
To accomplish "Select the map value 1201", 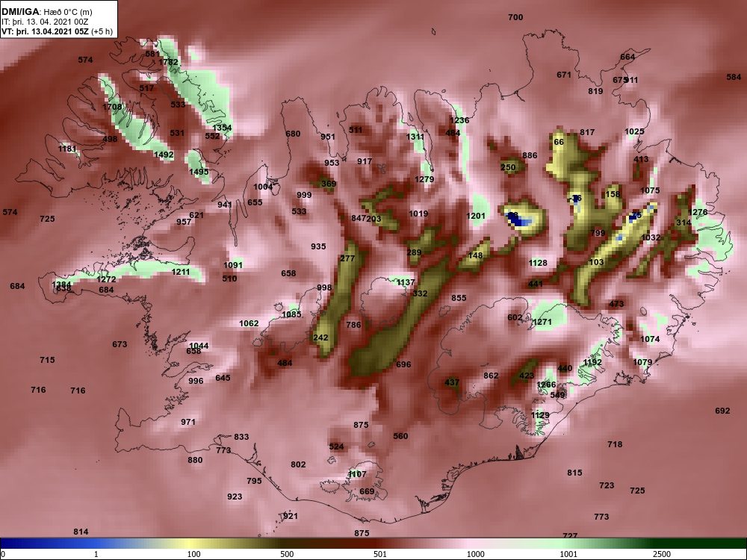I will (x=475, y=217).
